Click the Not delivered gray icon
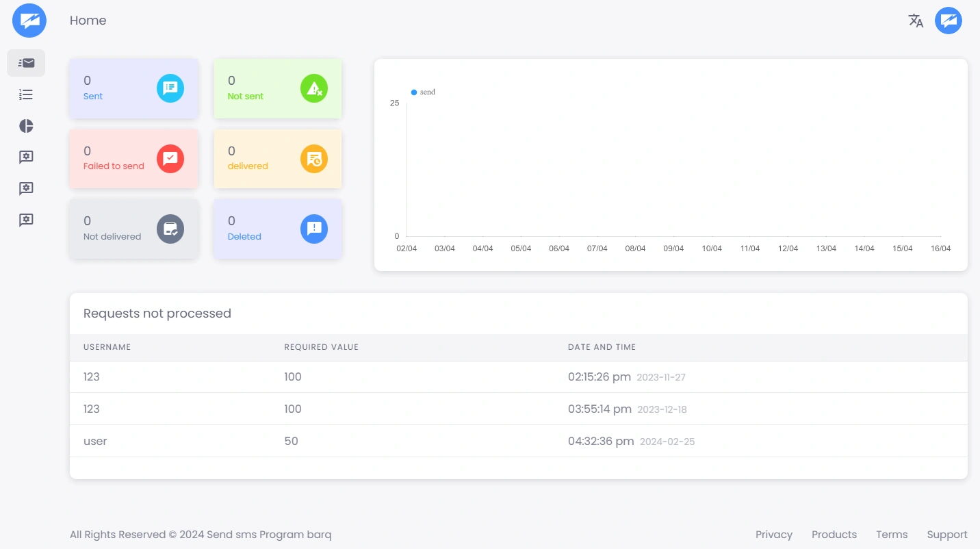980x549 pixels. [x=170, y=229]
